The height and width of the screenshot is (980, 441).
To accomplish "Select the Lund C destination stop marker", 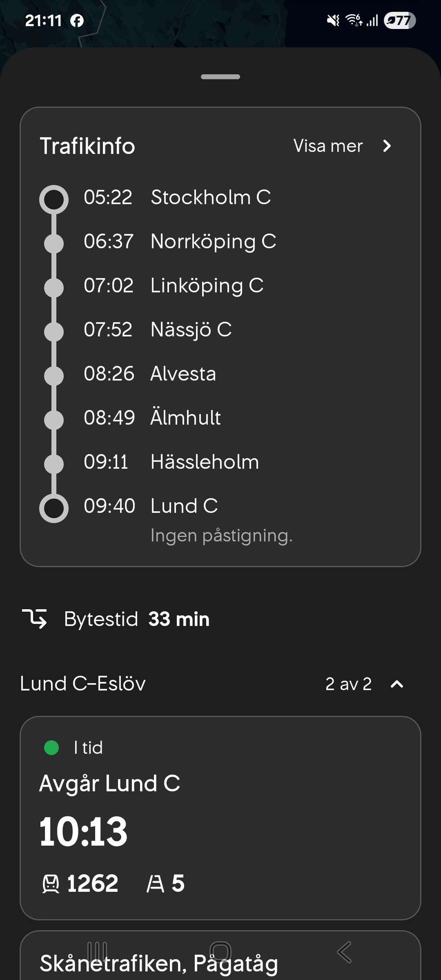I will coord(54,508).
